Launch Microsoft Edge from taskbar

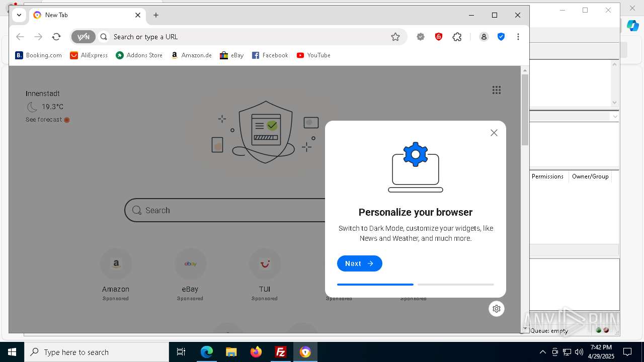tap(207, 352)
